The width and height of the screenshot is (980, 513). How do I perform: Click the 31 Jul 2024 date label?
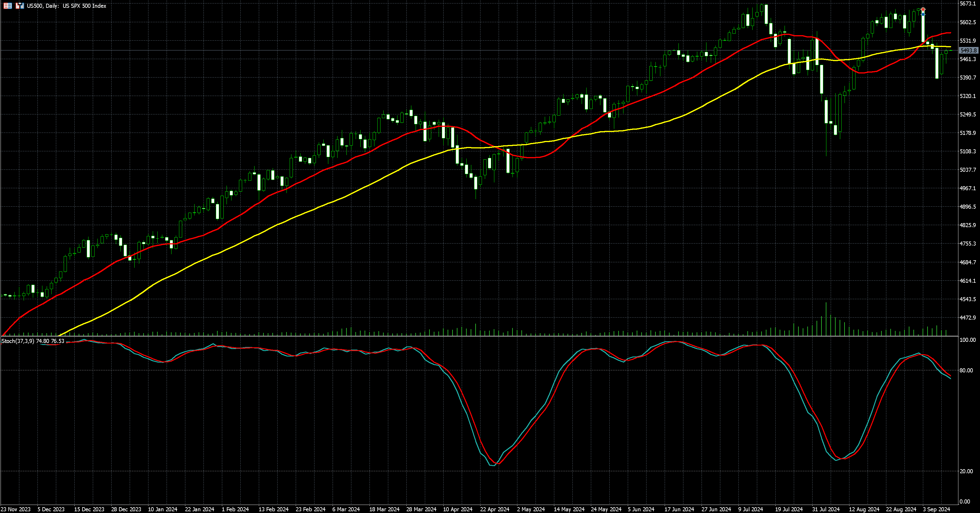(826, 509)
